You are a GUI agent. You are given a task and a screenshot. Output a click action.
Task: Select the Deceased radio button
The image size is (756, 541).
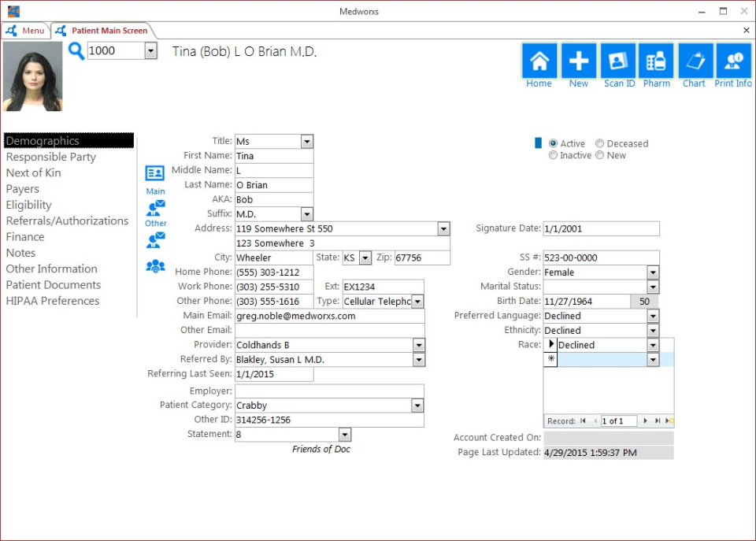point(599,143)
